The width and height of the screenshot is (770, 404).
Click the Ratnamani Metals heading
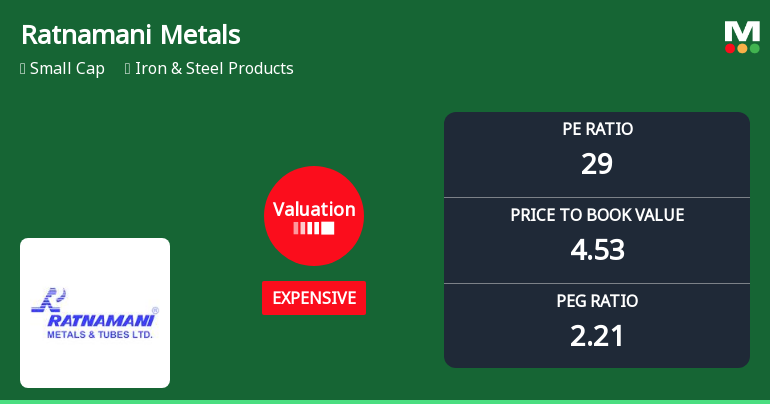(131, 36)
